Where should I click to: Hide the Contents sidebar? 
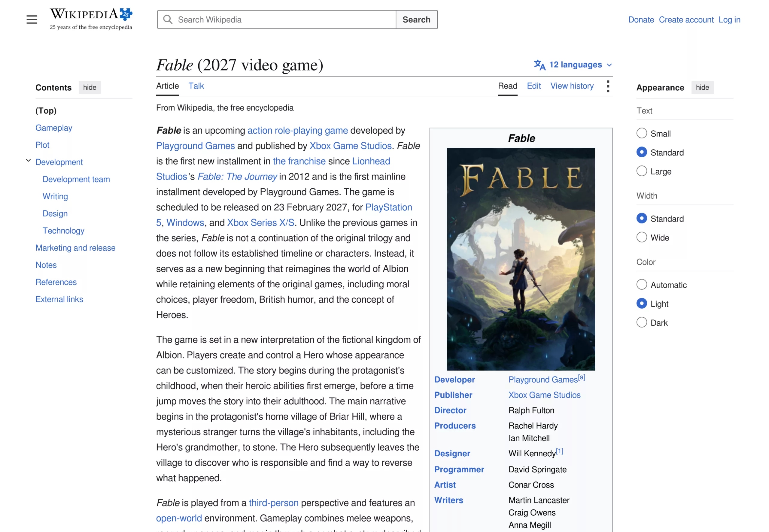[90, 87]
